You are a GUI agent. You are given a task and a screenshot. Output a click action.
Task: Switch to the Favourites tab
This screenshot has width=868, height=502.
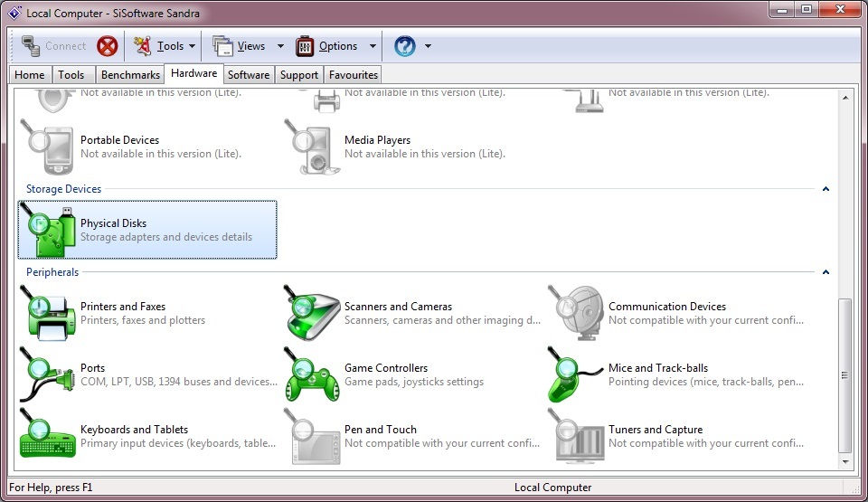[354, 75]
